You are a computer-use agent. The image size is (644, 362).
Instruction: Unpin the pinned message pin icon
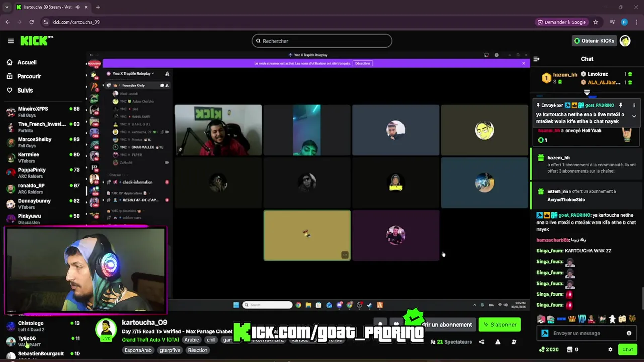(x=621, y=105)
